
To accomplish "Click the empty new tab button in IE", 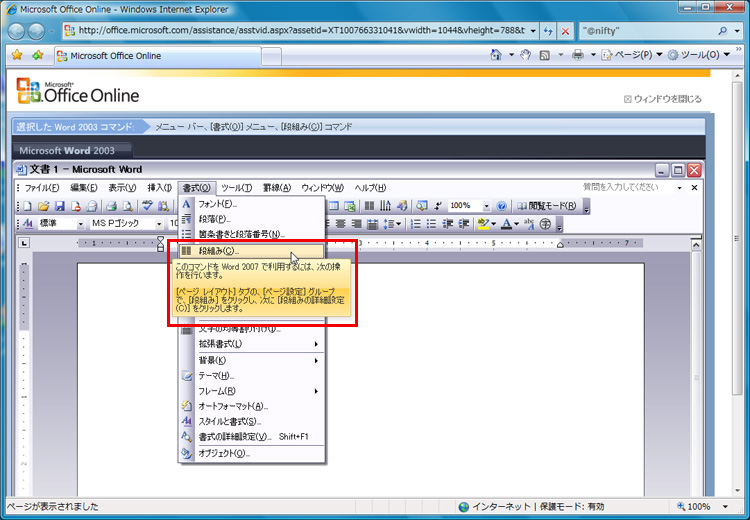I will click(271, 56).
